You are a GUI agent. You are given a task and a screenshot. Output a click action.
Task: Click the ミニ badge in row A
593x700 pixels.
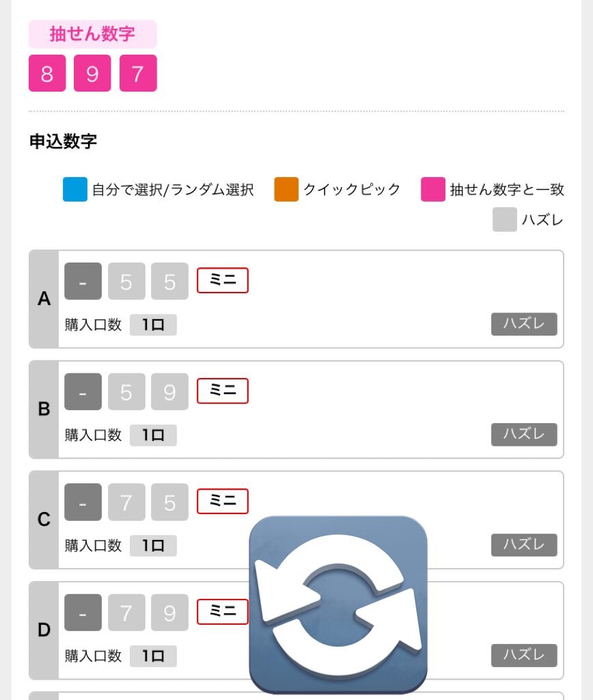[x=223, y=280]
